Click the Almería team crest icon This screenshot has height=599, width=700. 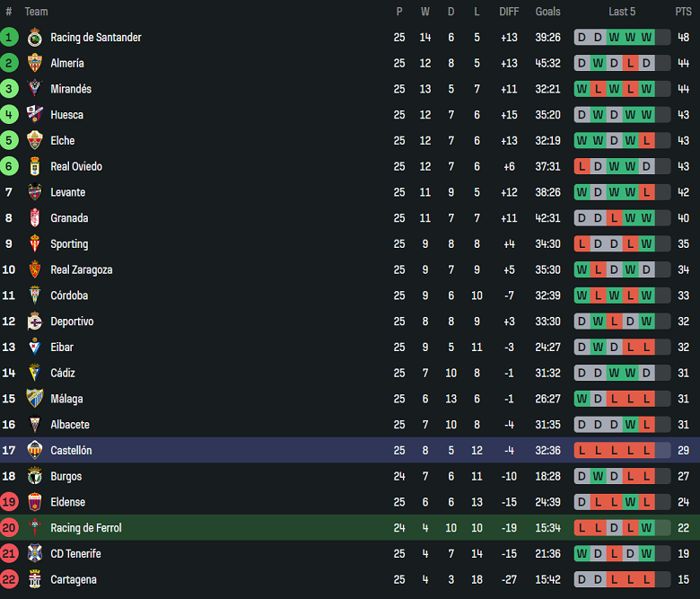pos(35,63)
